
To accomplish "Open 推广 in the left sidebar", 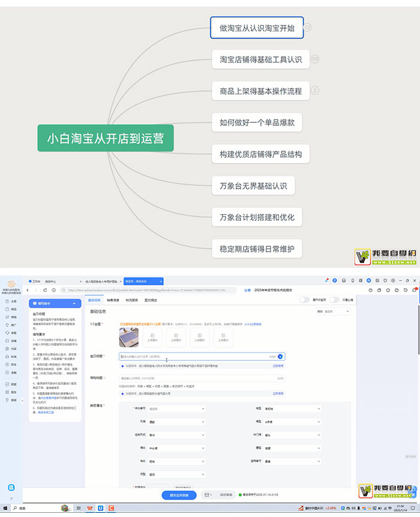I will (11, 325).
